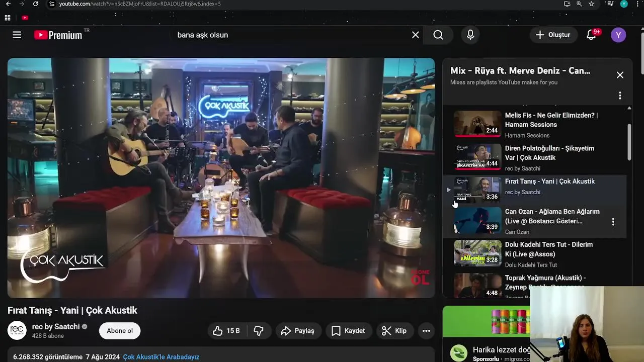Click the magnifier search button
The image size is (644, 362).
tap(438, 35)
